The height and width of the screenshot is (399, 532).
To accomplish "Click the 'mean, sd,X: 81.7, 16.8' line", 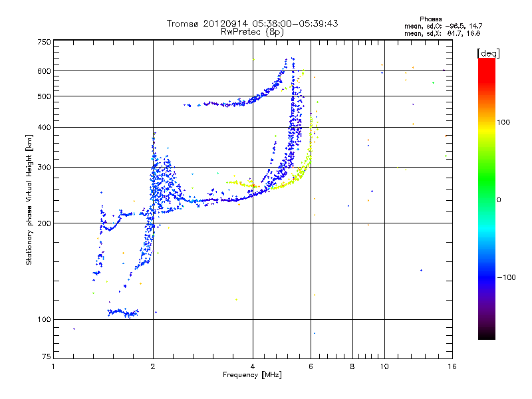I will (x=442, y=33).
